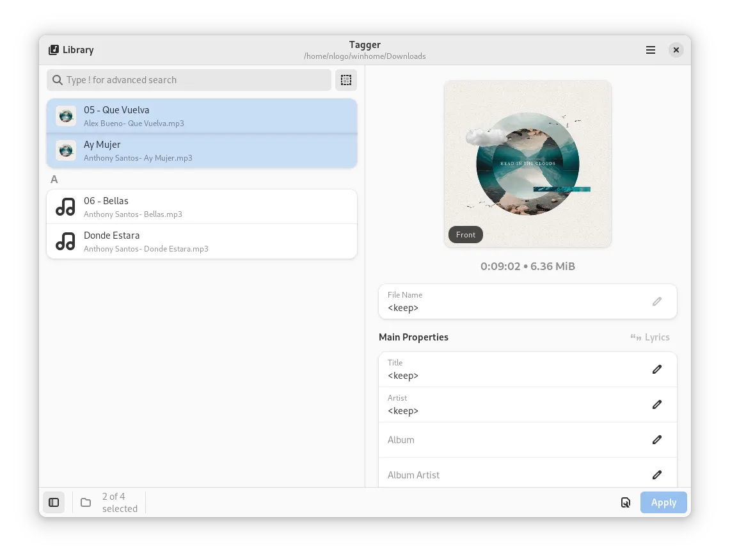Click the pencil icon for Album Artist

pyautogui.click(x=656, y=475)
